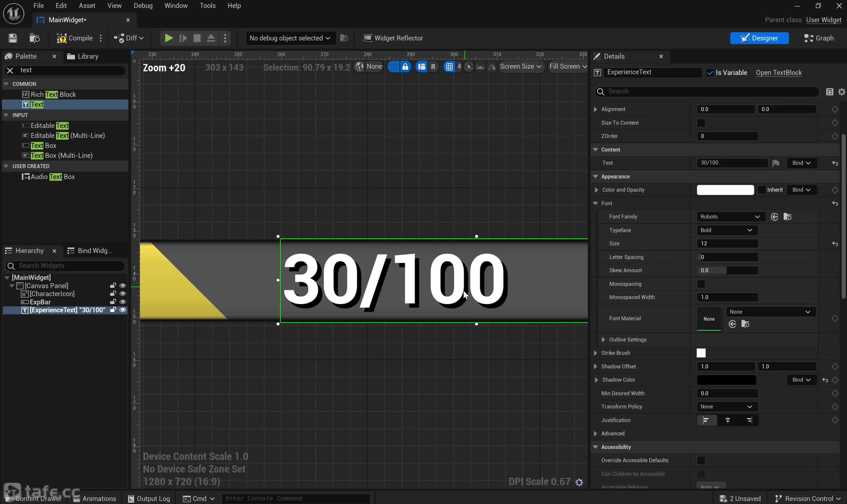This screenshot has width=847, height=504.
Task: Open the Bind dropdown for Text
Action: click(x=801, y=163)
